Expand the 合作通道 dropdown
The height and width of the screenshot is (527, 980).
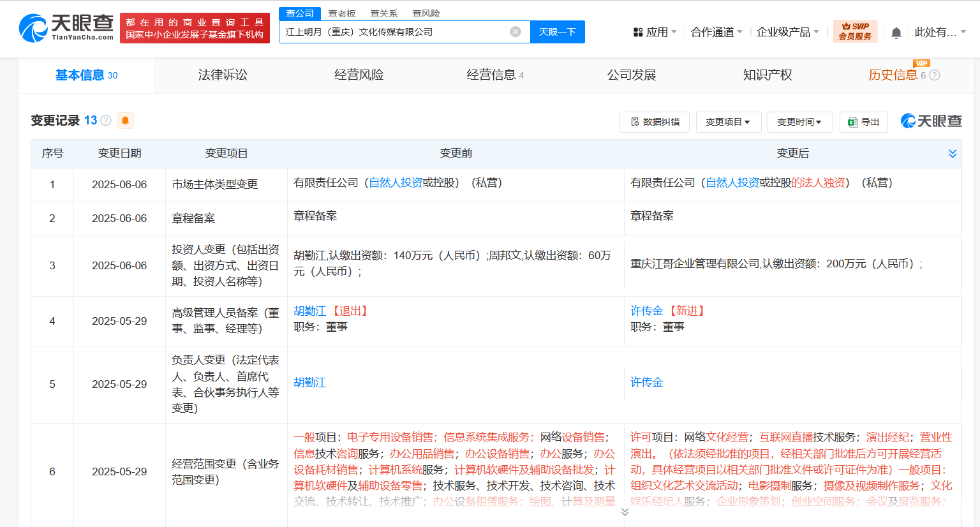[716, 32]
